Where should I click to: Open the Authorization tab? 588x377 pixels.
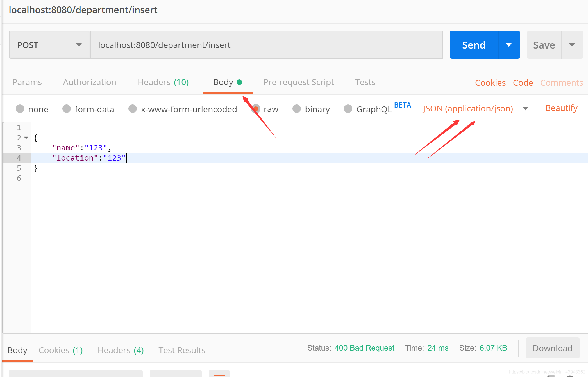coord(89,82)
